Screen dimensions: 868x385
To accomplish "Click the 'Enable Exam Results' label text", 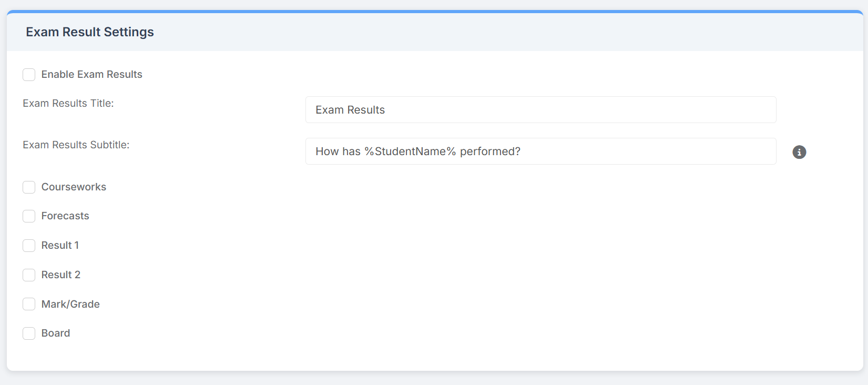I will coord(91,75).
